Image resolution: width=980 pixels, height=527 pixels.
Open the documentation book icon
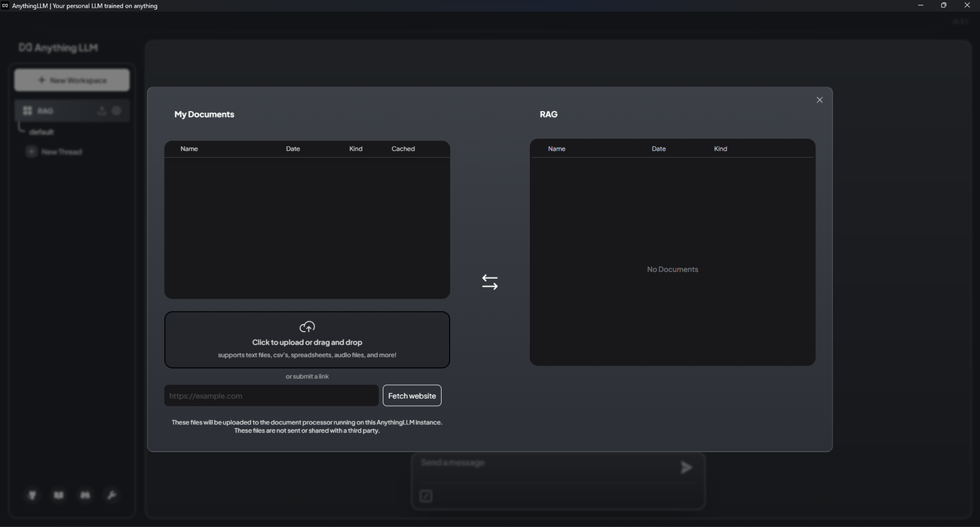tap(59, 495)
